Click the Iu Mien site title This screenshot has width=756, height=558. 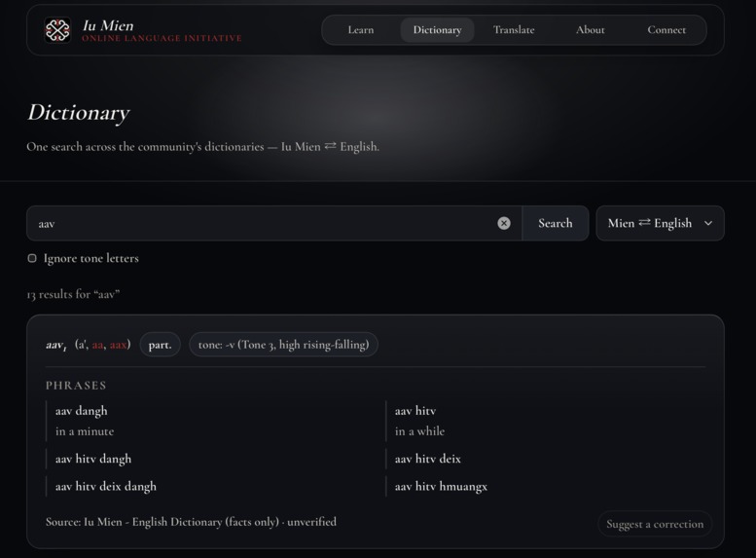[x=108, y=25]
